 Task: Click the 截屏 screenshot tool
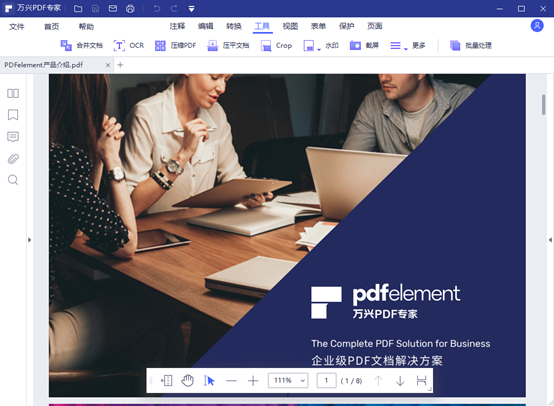[x=364, y=45]
